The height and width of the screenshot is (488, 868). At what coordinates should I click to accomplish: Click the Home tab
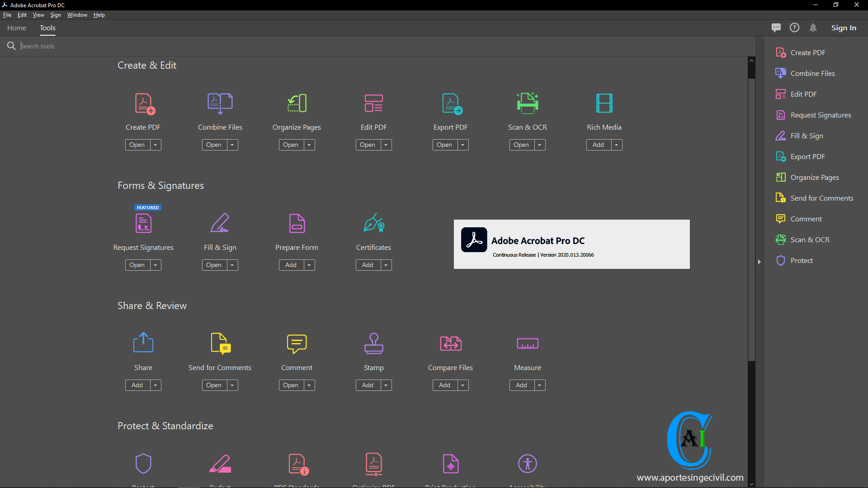(x=17, y=28)
